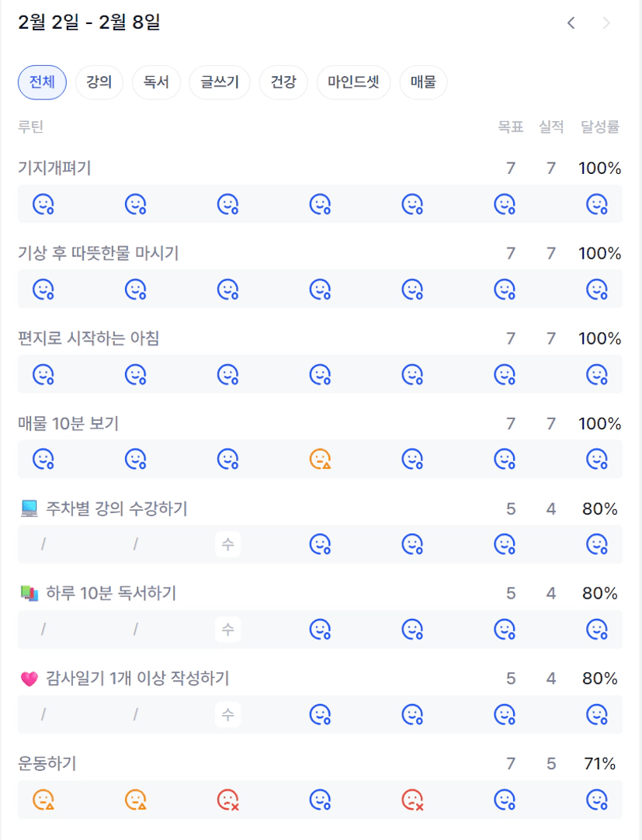Click the 달성률 column header
The width and height of the screenshot is (642, 840).
600,127
